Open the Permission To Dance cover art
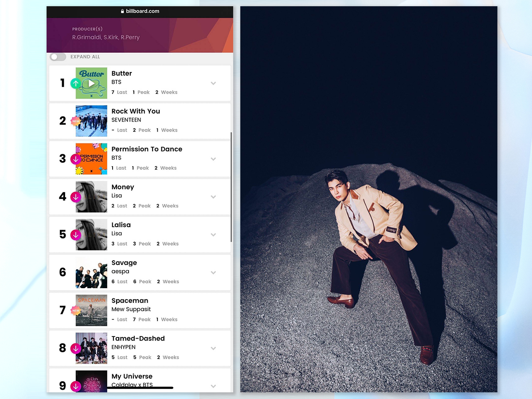This screenshot has height=399, width=532. point(91,159)
